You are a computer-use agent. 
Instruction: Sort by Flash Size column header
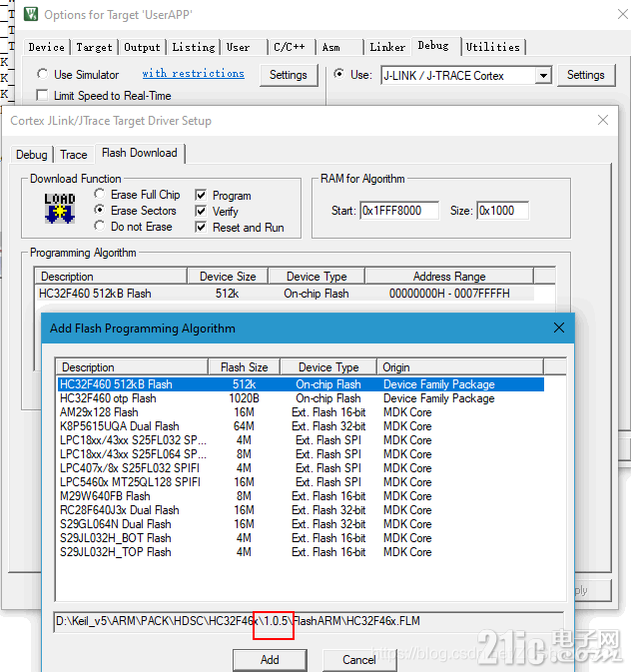245,367
